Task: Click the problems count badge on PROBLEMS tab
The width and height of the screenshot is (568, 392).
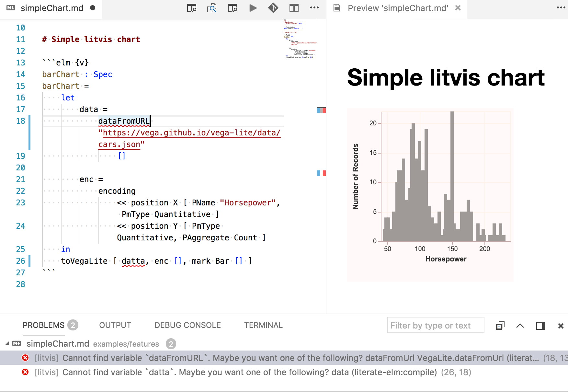Action: click(x=73, y=325)
